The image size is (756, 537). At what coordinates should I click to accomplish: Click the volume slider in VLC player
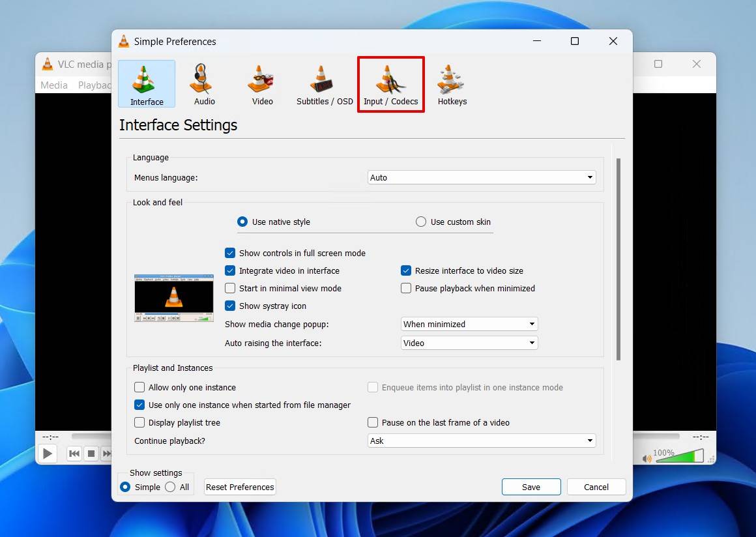[679, 456]
